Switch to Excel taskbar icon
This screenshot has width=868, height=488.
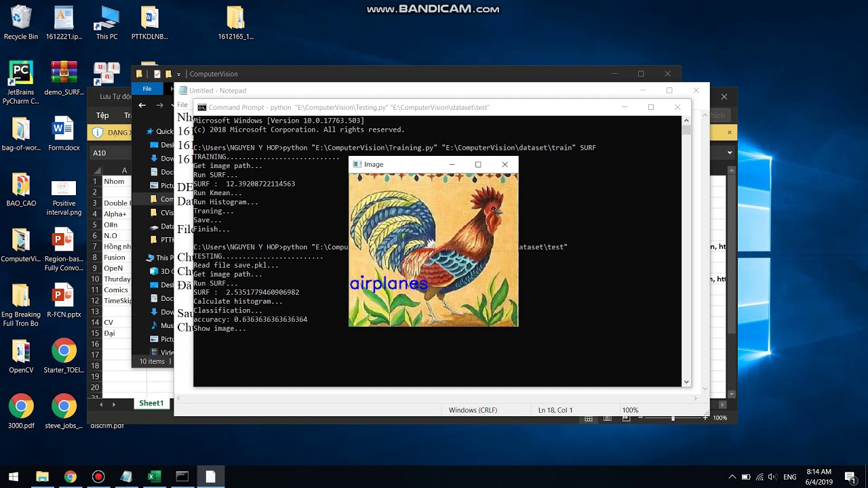(154, 476)
